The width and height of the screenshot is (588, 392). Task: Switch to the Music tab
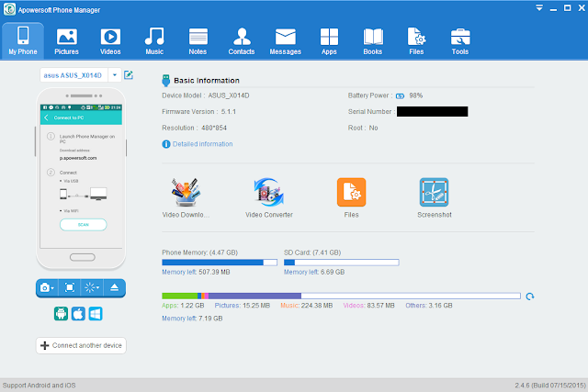[154, 40]
